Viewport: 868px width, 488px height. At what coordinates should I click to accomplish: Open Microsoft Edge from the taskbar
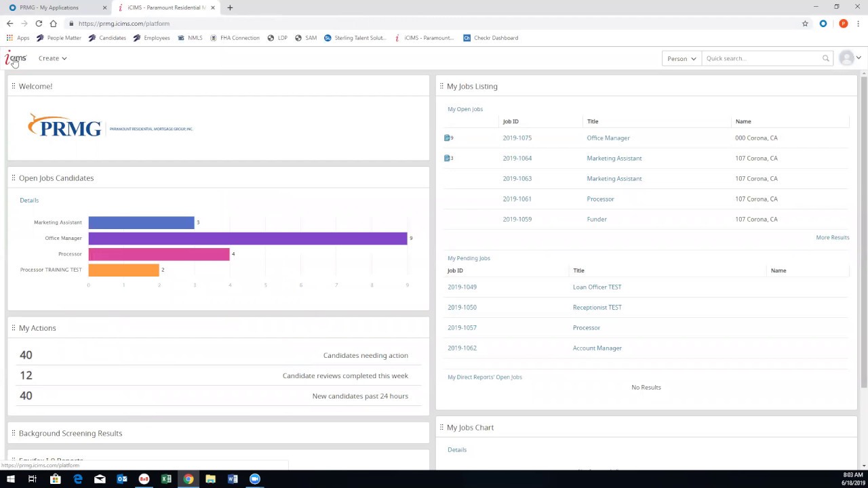click(77, 479)
